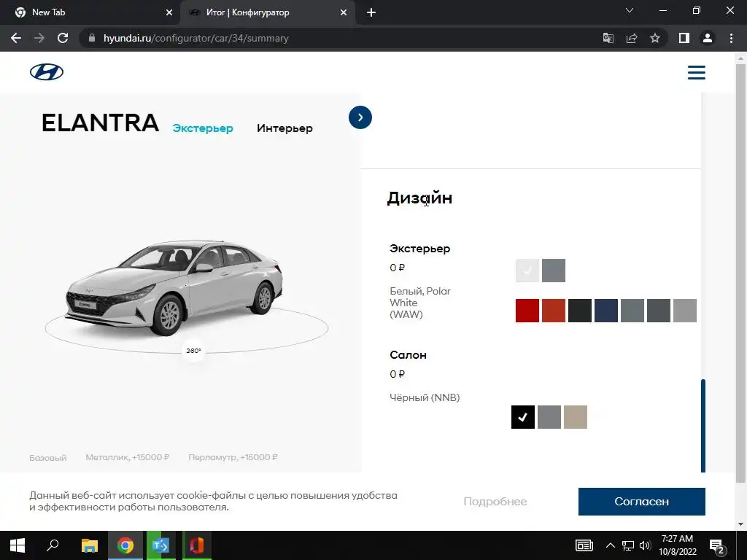The image size is (747, 560).
Task: Select the beige interior swatch
Action: (576, 417)
